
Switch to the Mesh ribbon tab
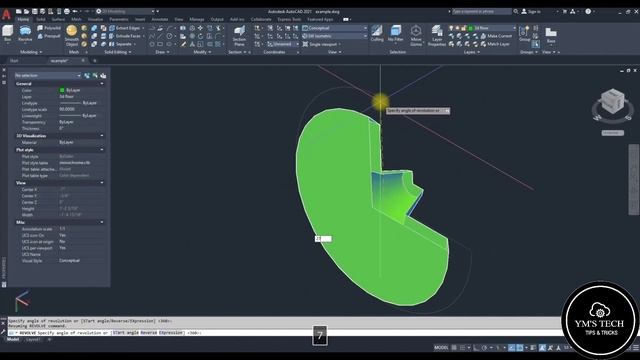point(76,20)
